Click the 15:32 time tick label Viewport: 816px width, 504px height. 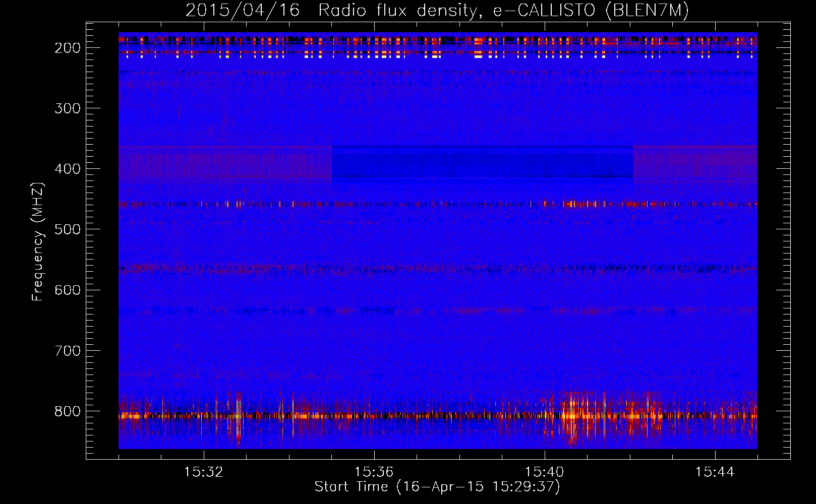tap(204, 472)
